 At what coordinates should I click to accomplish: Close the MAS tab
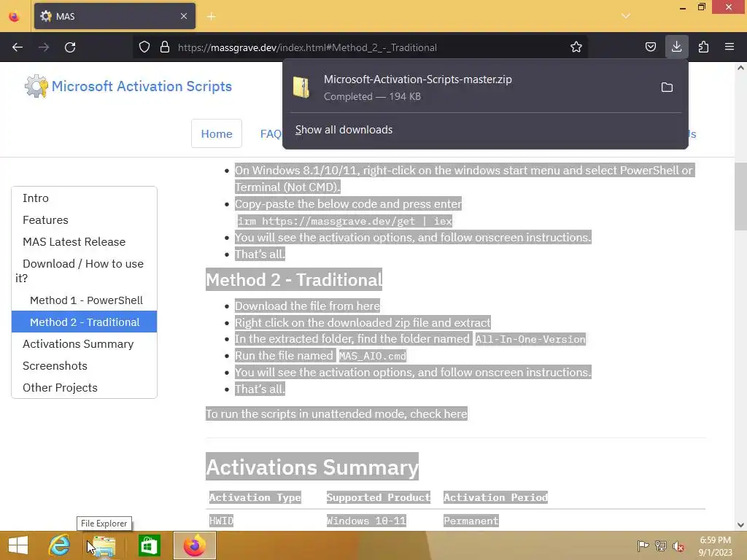point(184,16)
